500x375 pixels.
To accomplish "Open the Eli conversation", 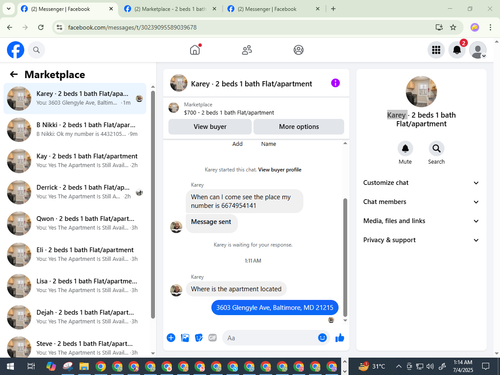I will (x=75, y=254).
